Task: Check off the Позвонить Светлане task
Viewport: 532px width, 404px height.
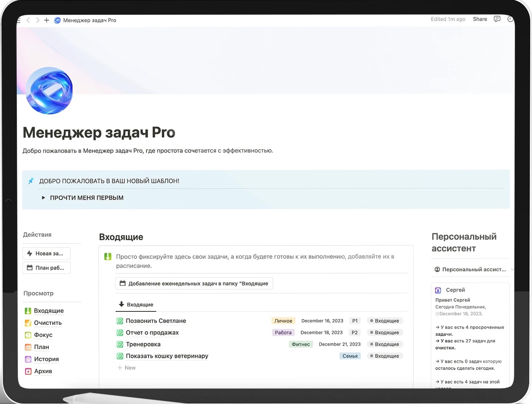Action: coord(120,321)
